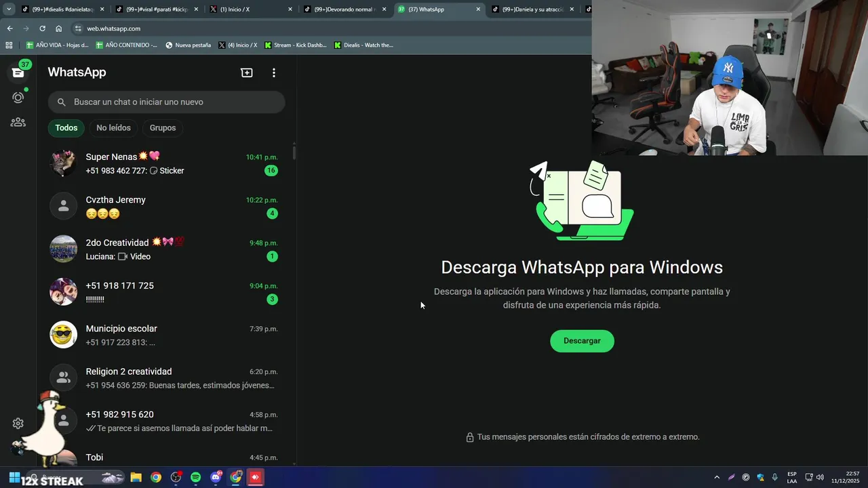The image size is (868, 488).
Task: Open Discord from taskbar
Action: point(216,477)
